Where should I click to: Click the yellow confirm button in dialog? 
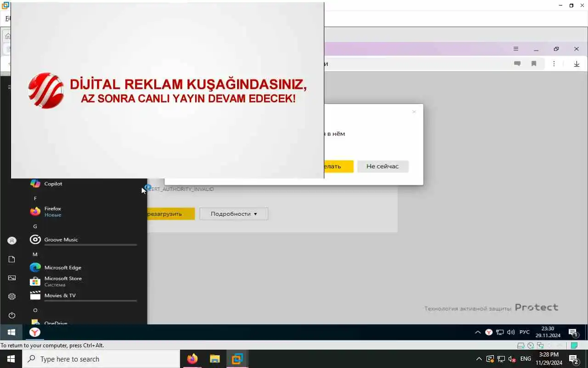339,166
